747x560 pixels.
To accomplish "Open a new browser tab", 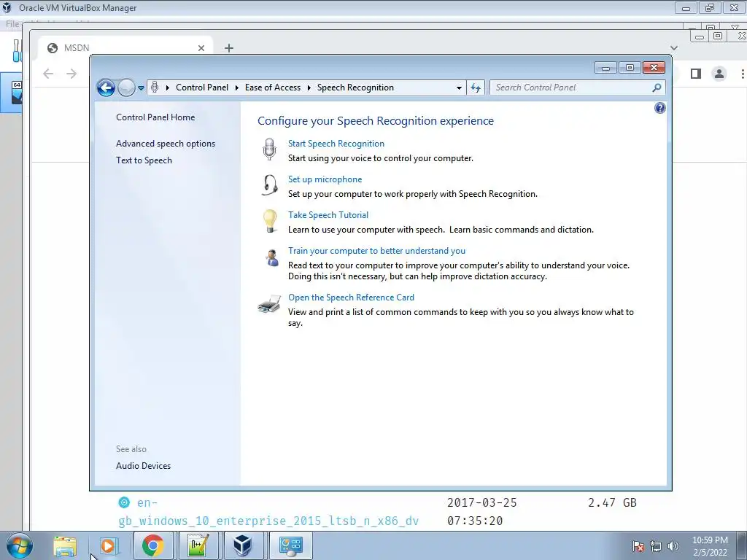I will click(x=228, y=47).
